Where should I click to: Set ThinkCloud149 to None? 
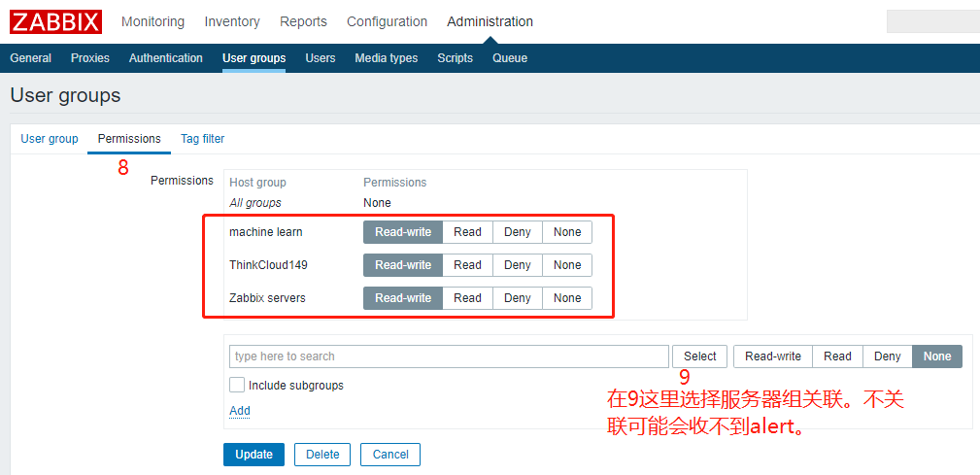tap(567, 265)
